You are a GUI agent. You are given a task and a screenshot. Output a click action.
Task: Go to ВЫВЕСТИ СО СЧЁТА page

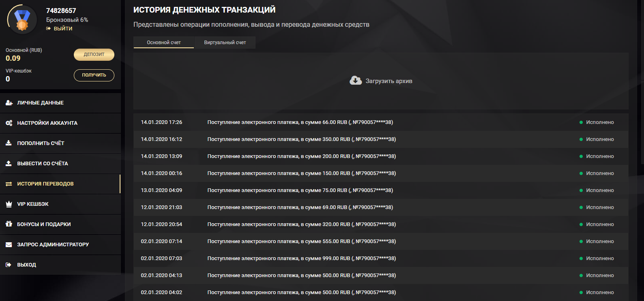(x=60, y=164)
